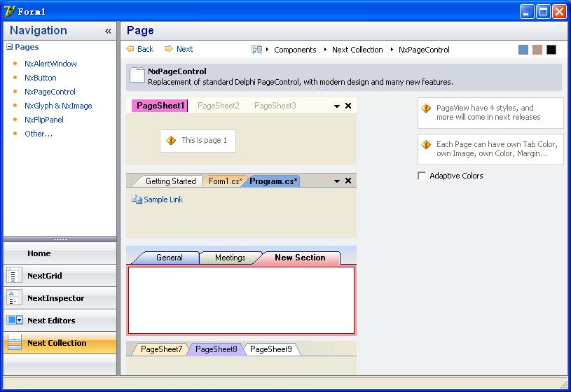Open the Getting Started tab
571x392 pixels.
coord(170,181)
